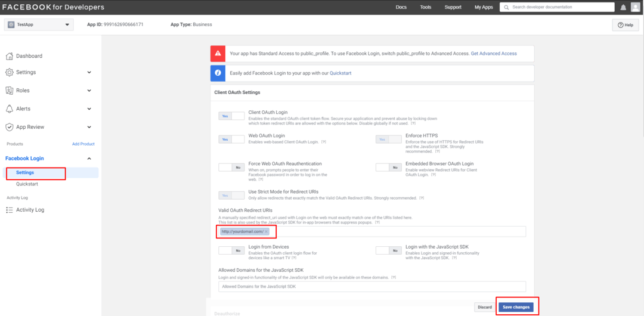
Task: Click the Activity Log sidebar label
Action: [30, 210]
